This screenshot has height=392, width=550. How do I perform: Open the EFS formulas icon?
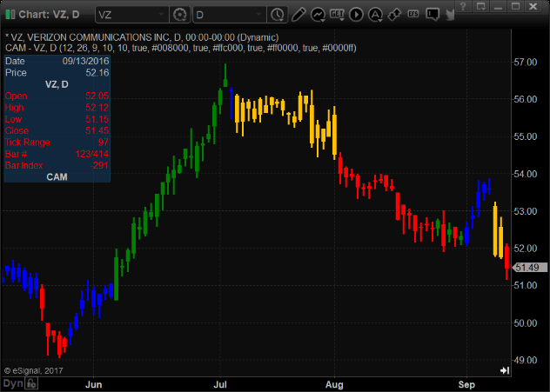point(413,14)
